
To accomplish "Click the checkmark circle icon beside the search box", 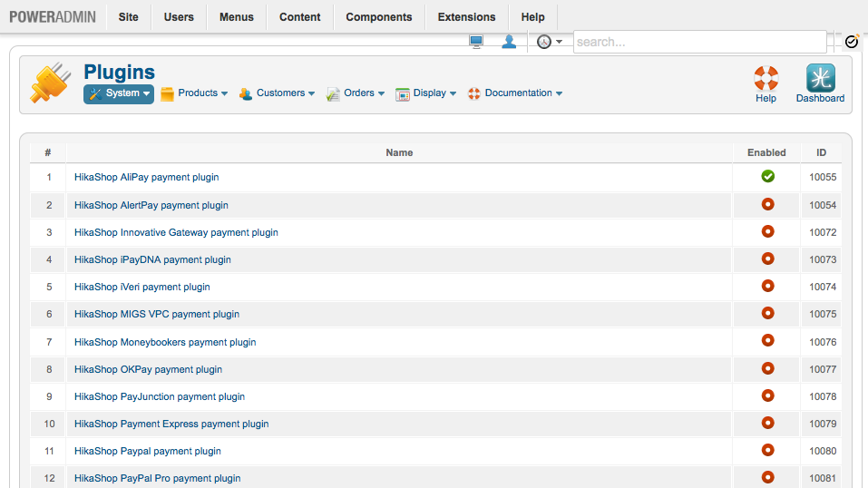I will pos(852,42).
